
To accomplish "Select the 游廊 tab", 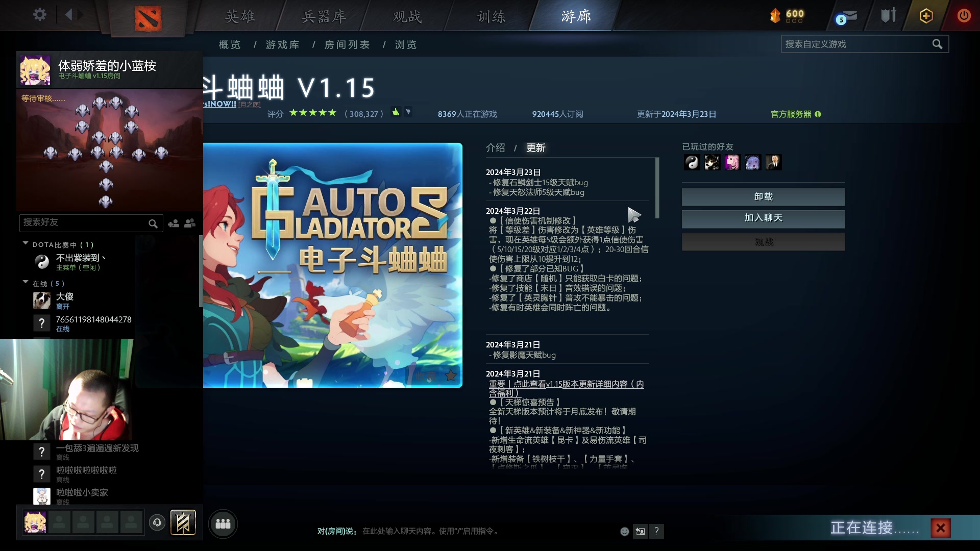I will point(576,16).
